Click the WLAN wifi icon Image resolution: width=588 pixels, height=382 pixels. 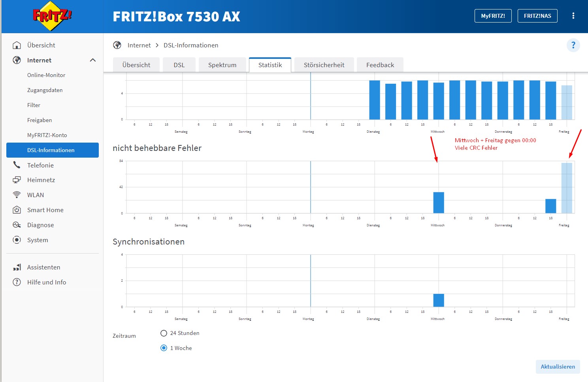coord(17,195)
